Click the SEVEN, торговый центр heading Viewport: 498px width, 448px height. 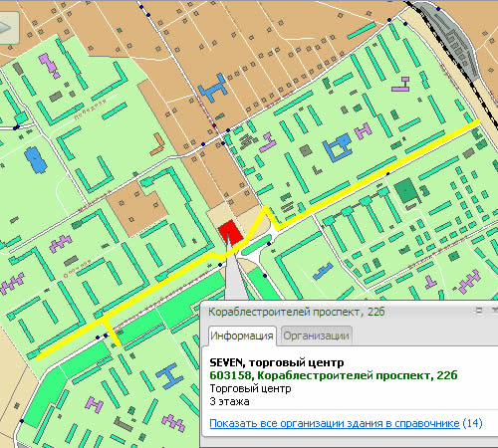pyautogui.click(x=277, y=362)
